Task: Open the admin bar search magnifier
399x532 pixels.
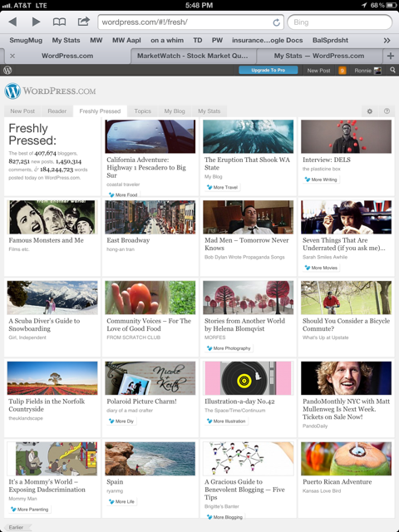Action: coord(392,70)
